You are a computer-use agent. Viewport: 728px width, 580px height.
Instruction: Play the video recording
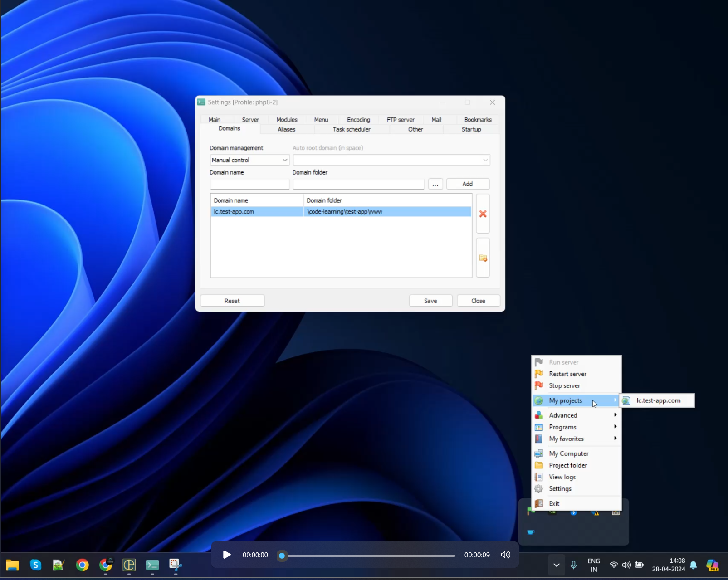point(227,555)
